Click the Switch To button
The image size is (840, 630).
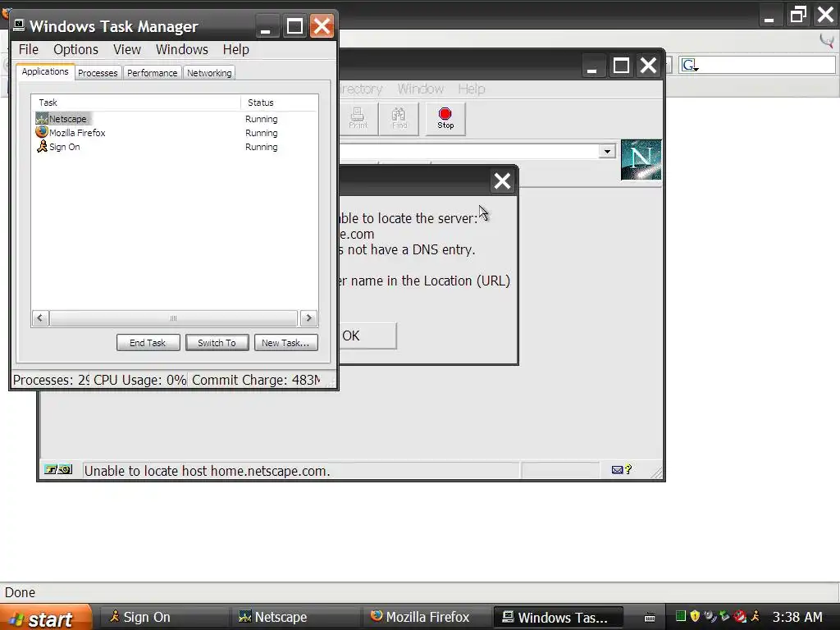point(217,343)
